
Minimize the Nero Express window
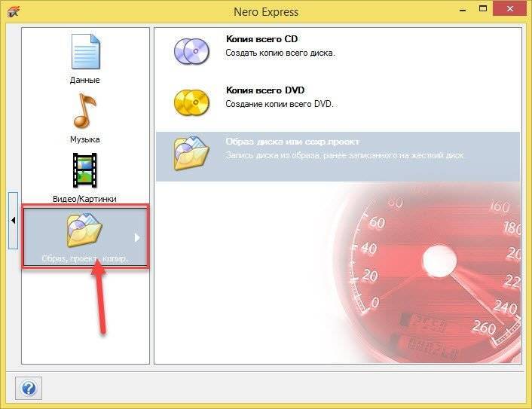[463, 10]
